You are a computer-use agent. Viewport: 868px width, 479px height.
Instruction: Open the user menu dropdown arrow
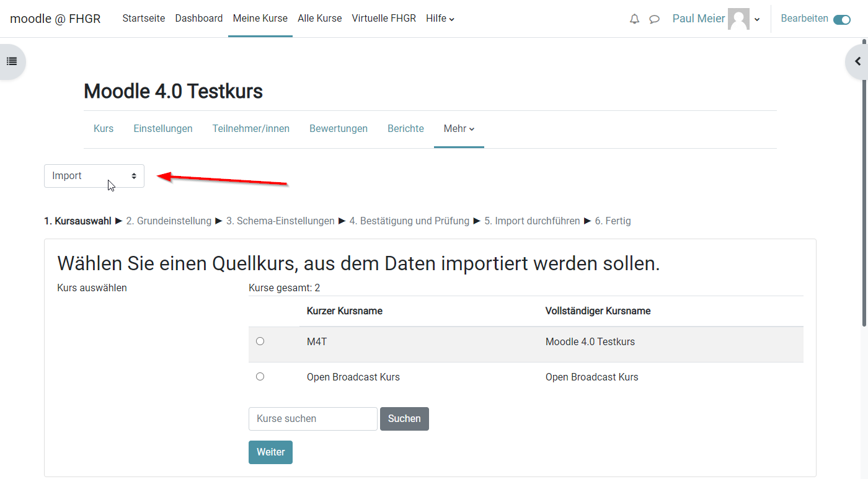[x=757, y=19]
